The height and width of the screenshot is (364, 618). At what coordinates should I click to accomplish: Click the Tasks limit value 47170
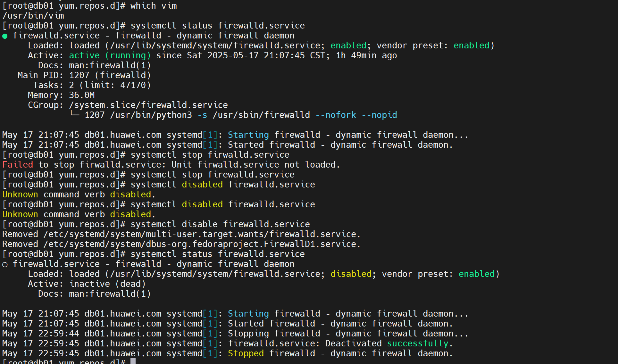click(x=133, y=85)
